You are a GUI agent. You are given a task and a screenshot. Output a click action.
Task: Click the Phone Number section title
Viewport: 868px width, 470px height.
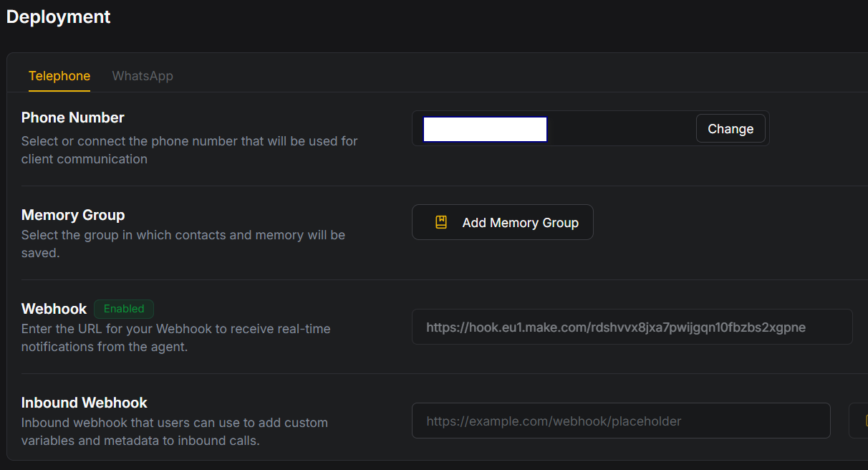[x=73, y=117]
